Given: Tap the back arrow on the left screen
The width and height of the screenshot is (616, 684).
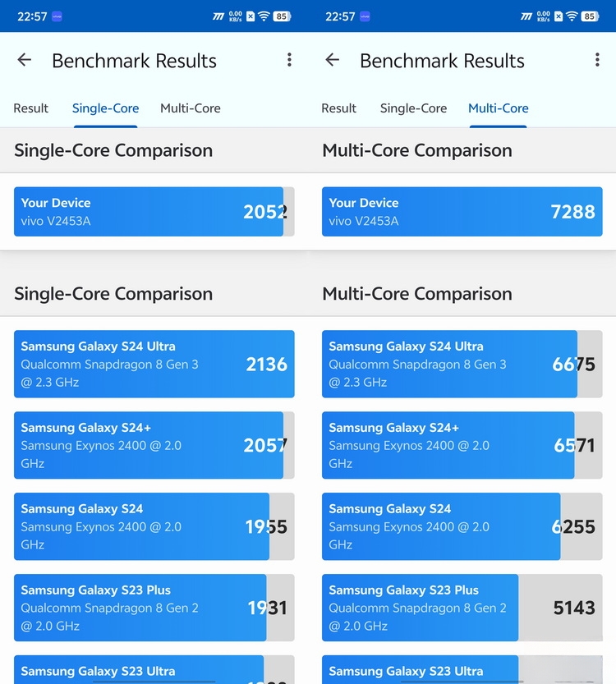Looking at the screenshot, I should tap(25, 60).
